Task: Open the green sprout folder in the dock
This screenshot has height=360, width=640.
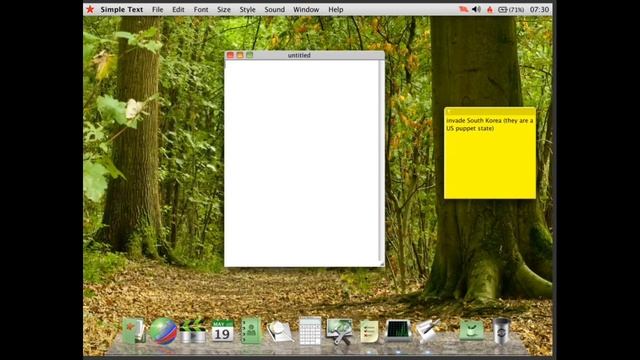Action: coord(471,330)
